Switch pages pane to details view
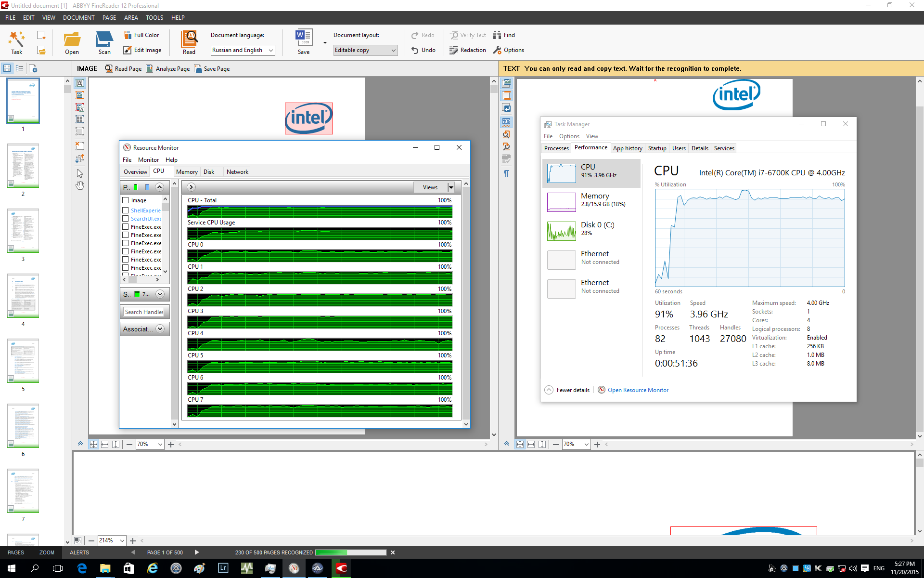This screenshot has height=578, width=924. 20,68
